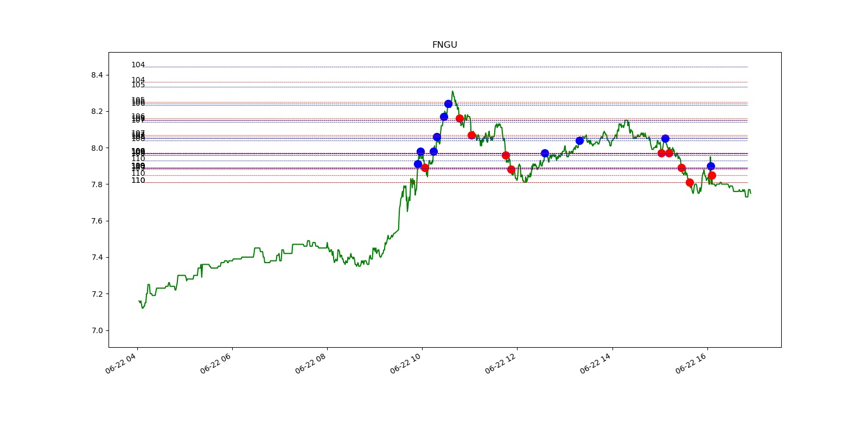
Task: Click the 7.8 y-axis label
Action: click(97, 184)
